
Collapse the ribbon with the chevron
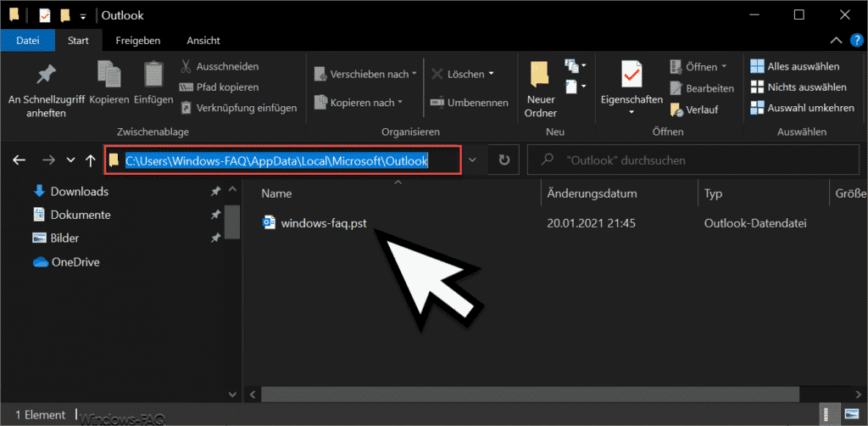point(836,41)
